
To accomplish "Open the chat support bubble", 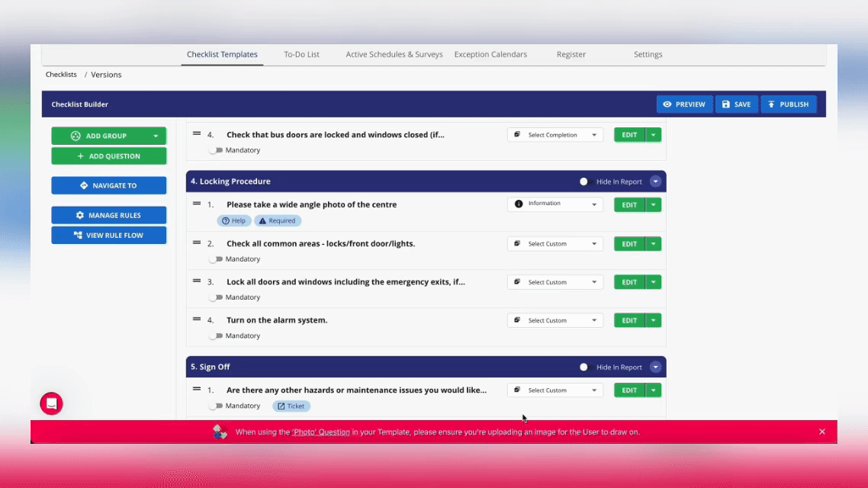I will (51, 403).
